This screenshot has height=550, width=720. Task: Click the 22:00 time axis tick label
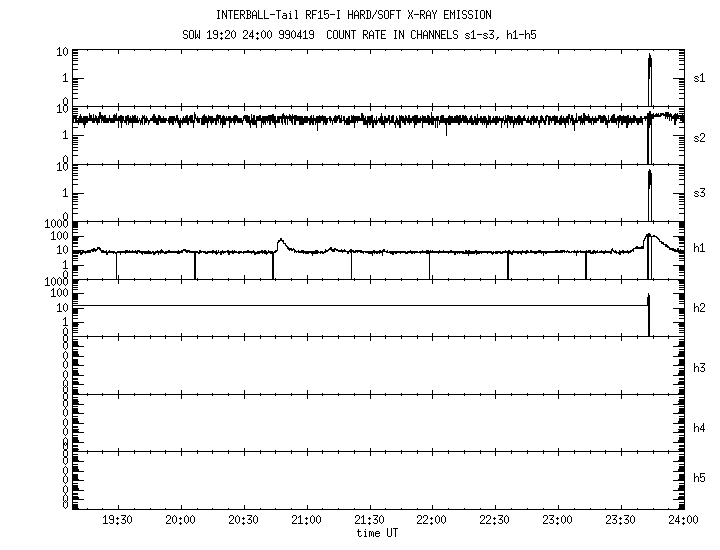pos(432,521)
